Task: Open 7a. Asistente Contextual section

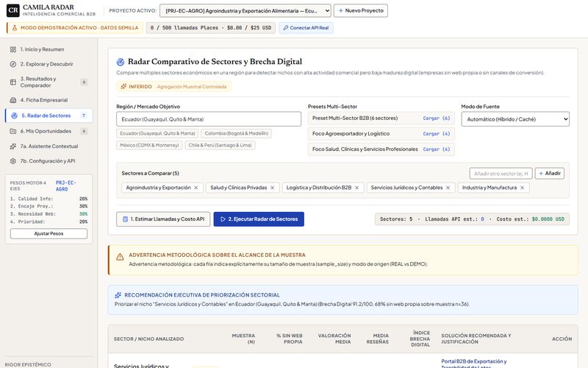Action: pos(49,146)
